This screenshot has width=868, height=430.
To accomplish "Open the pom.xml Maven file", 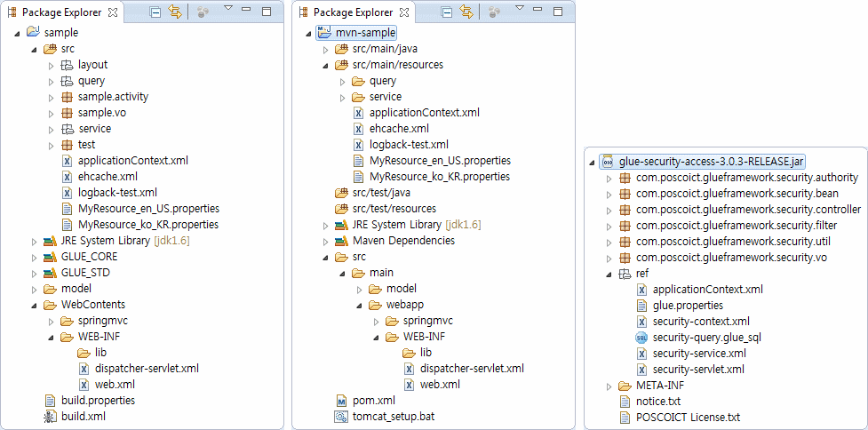I will coord(373,401).
